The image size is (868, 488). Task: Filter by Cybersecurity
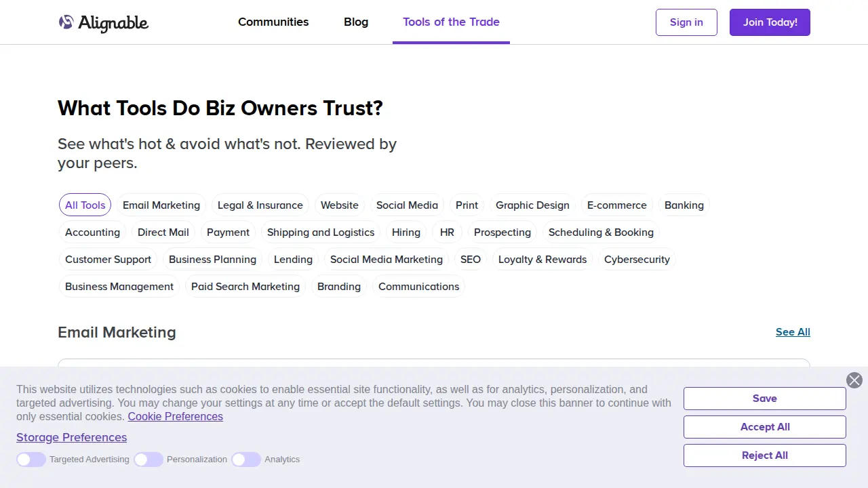tap(637, 259)
